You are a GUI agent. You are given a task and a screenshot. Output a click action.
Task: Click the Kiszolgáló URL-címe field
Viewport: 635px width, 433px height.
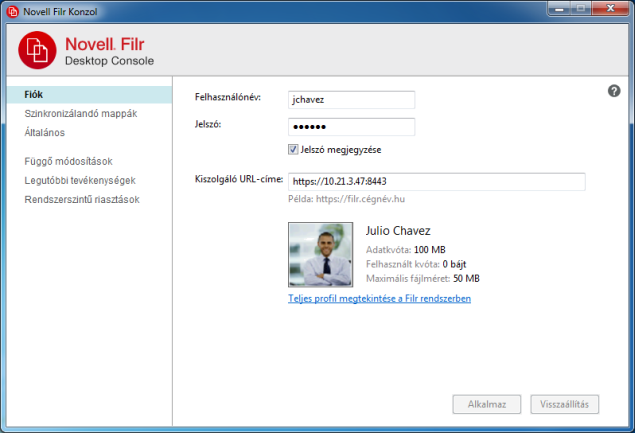(x=437, y=181)
